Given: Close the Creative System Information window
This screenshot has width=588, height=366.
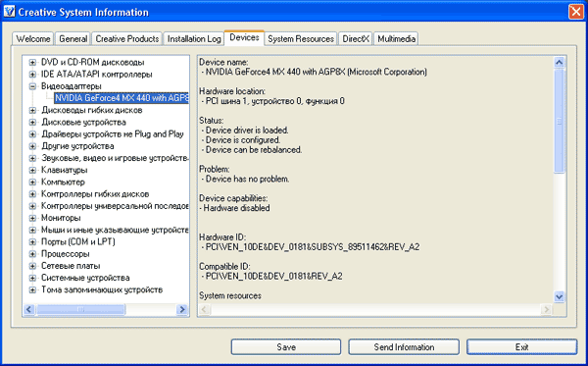Looking at the screenshot, I should (575, 12).
